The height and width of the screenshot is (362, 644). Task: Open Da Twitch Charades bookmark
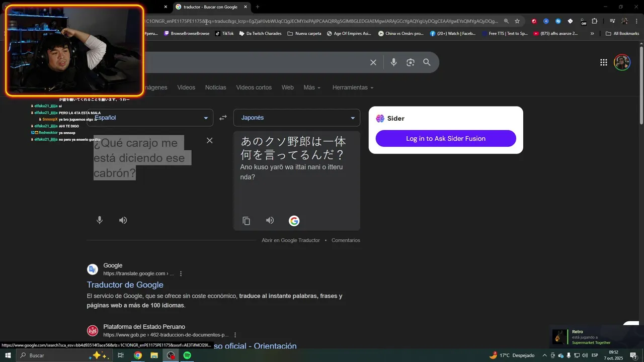260,34
